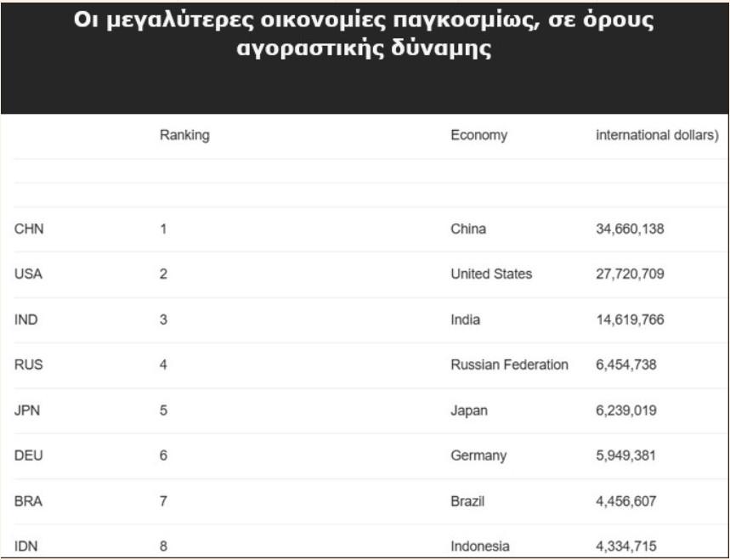Screen dimensions: 730x560
Task: Click the IND country code
Action: [27, 320]
